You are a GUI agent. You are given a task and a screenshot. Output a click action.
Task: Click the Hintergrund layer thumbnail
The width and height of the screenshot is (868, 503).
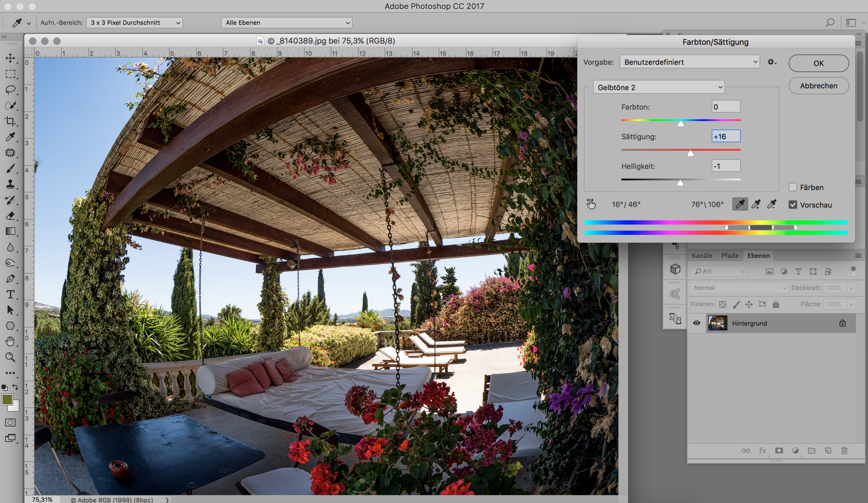tap(717, 323)
